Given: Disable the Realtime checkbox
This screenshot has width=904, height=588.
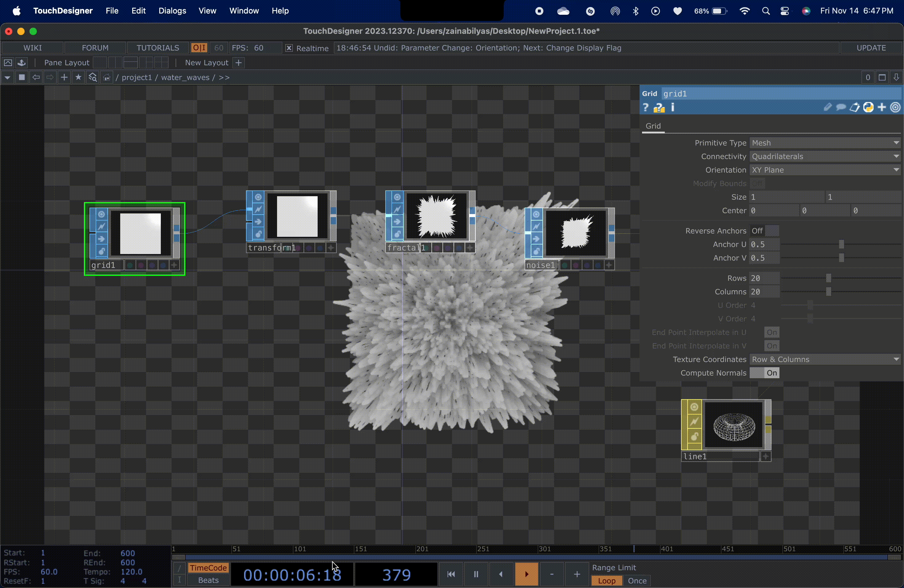Looking at the screenshot, I should click(x=288, y=48).
